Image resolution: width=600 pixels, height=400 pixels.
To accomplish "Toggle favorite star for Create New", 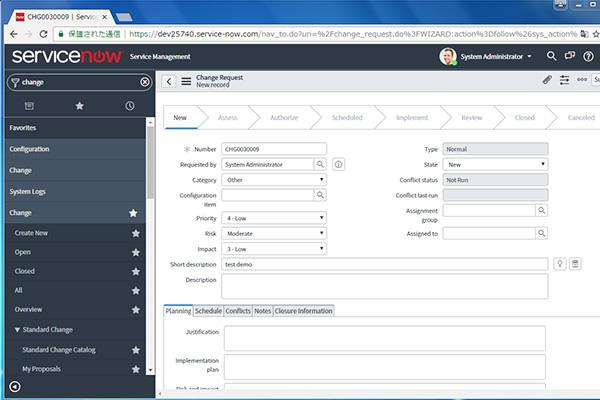I will click(135, 233).
